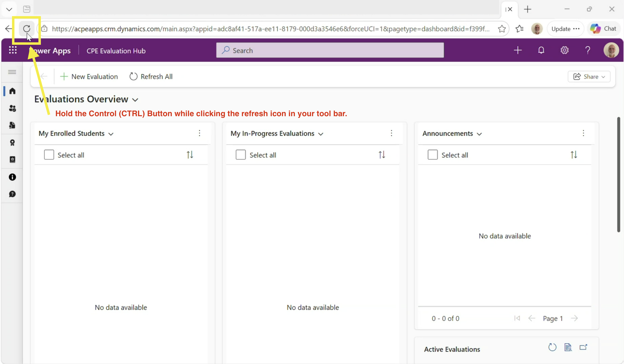624x364 pixels.
Task: Open the starred badge icon in sidebar
Action: tap(12, 159)
